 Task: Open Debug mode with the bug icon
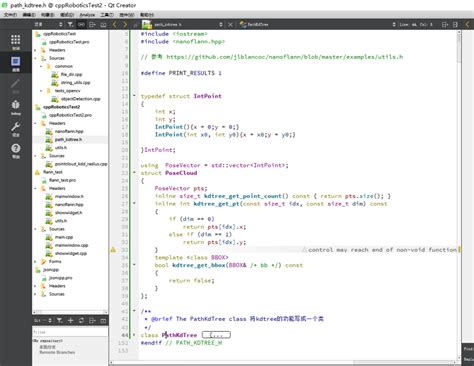coord(16,107)
